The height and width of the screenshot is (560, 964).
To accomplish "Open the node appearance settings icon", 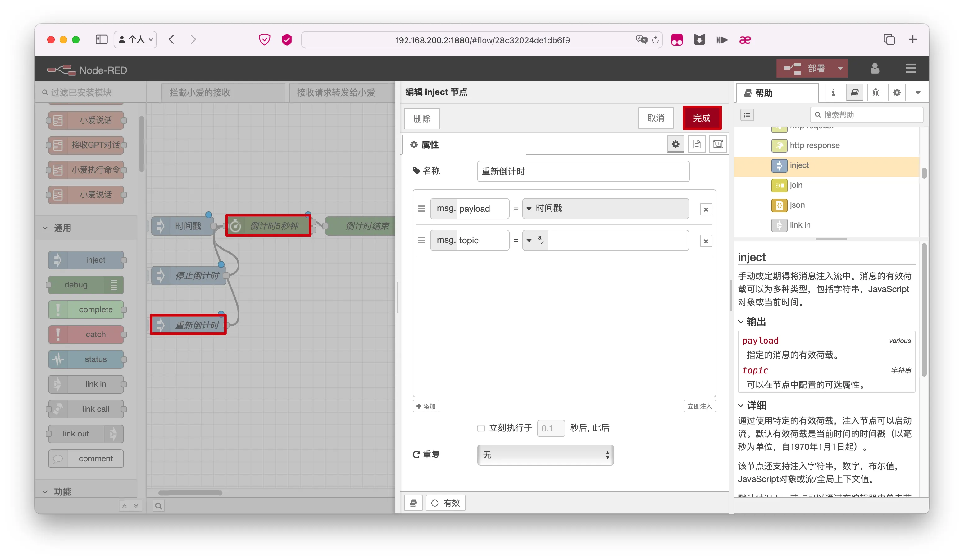I will click(x=718, y=144).
